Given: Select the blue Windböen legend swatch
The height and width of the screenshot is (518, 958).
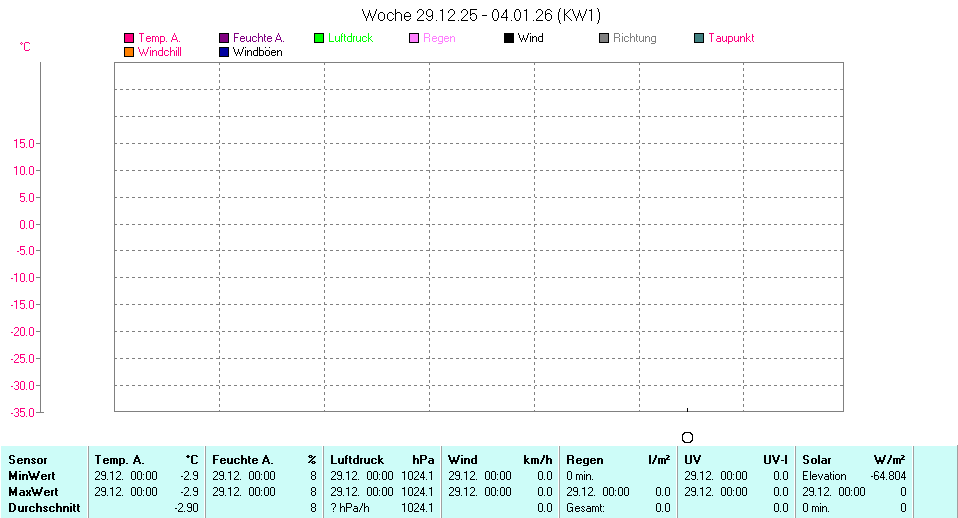Looking at the screenshot, I should 224,52.
